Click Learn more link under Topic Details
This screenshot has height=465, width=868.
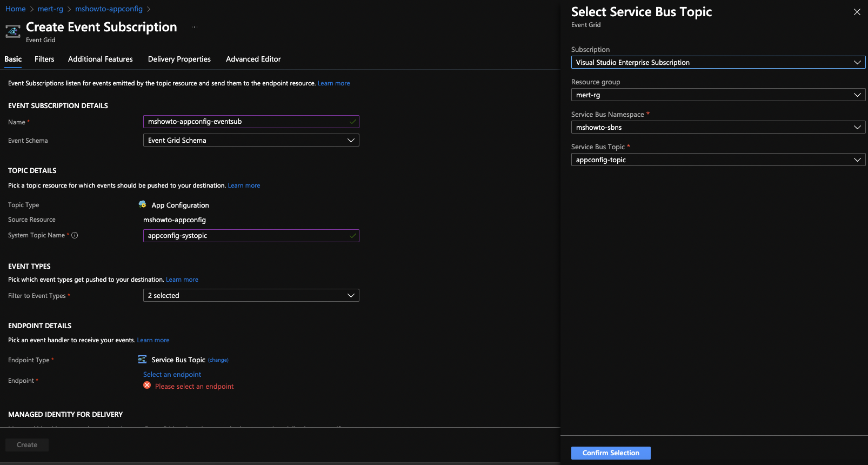[244, 185]
